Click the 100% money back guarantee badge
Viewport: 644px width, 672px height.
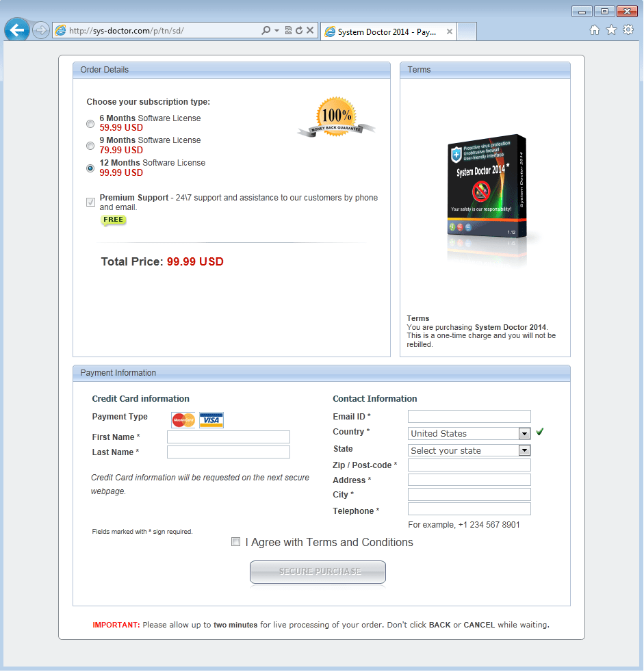click(x=336, y=117)
